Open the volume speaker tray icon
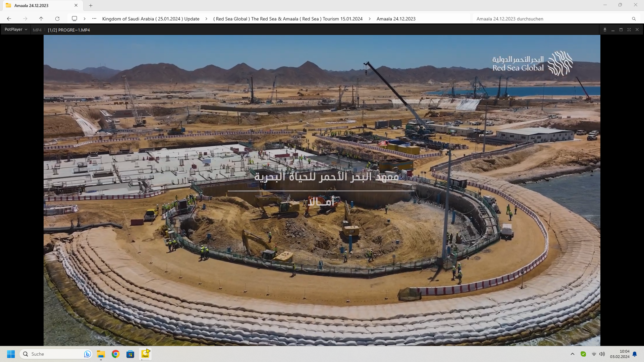644x362 pixels. 602,354
